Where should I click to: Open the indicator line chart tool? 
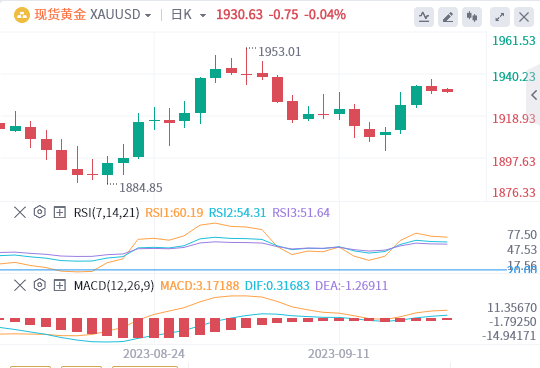[x=424, y=17]
